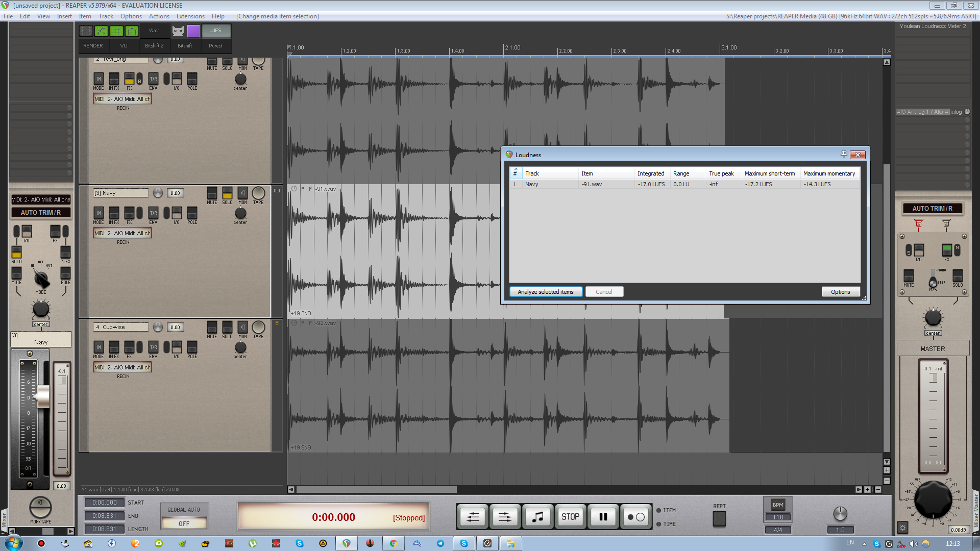980x551 pixels.
Task: Open Cupwise track MIDI input dropdown
Action: 122,367
